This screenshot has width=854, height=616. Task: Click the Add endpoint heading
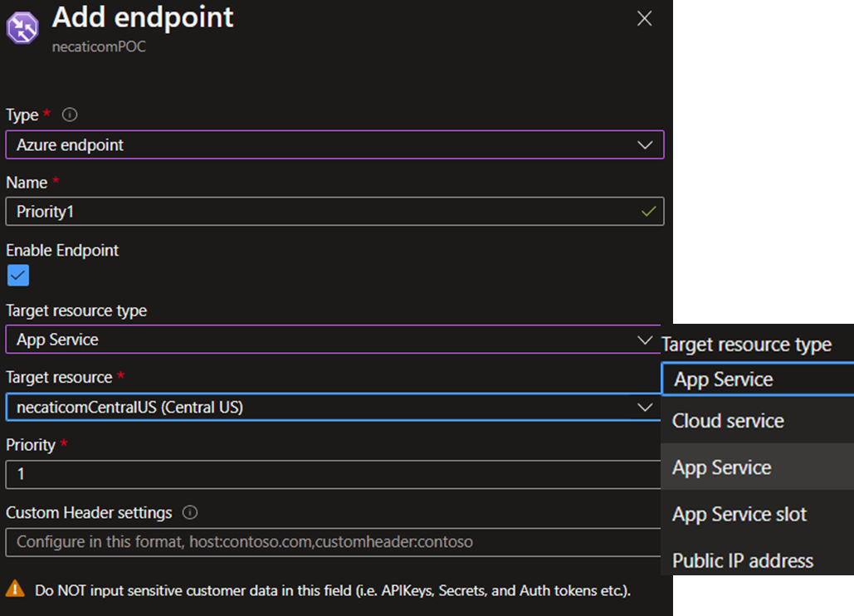143,17
